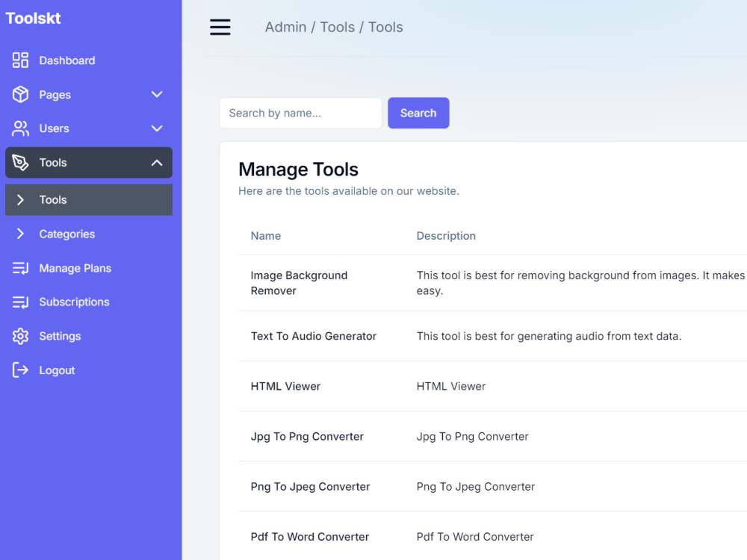Click the Image Background Remover description text
Image resolution: width=747 pixels, height=560 pixels.
point(581,283)
